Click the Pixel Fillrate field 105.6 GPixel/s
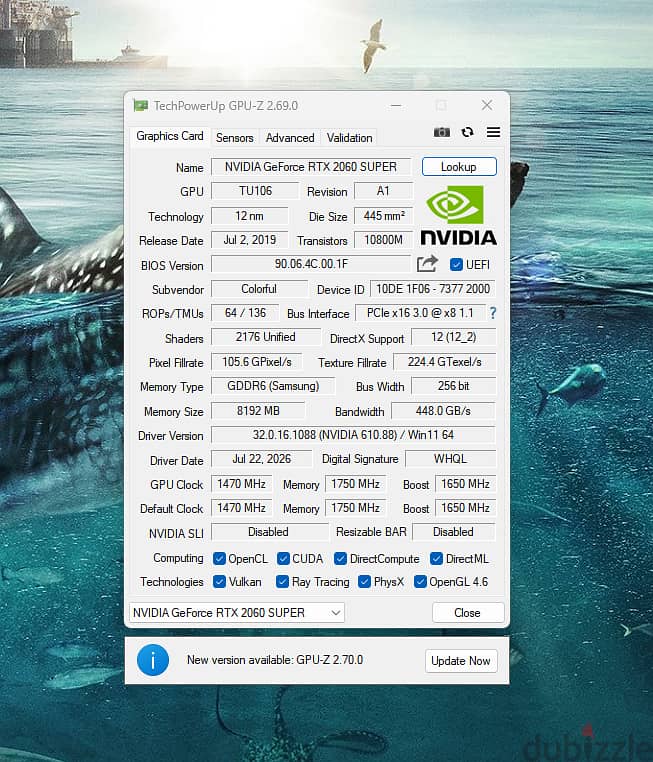653x762 pixels. pos(257,362)
